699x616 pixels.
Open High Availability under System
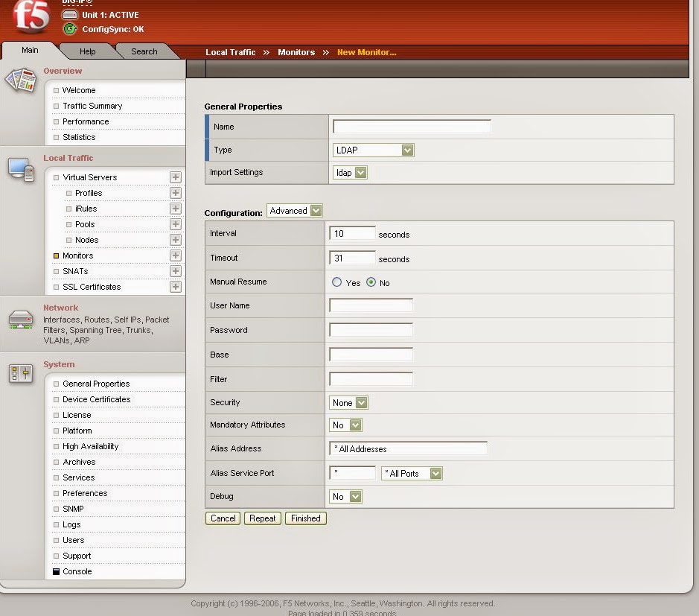click(91, 446)
